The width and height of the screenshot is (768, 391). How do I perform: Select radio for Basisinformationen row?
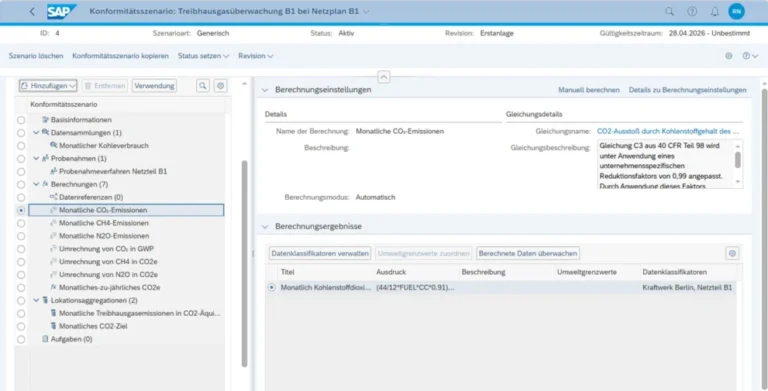click(21, 120)
